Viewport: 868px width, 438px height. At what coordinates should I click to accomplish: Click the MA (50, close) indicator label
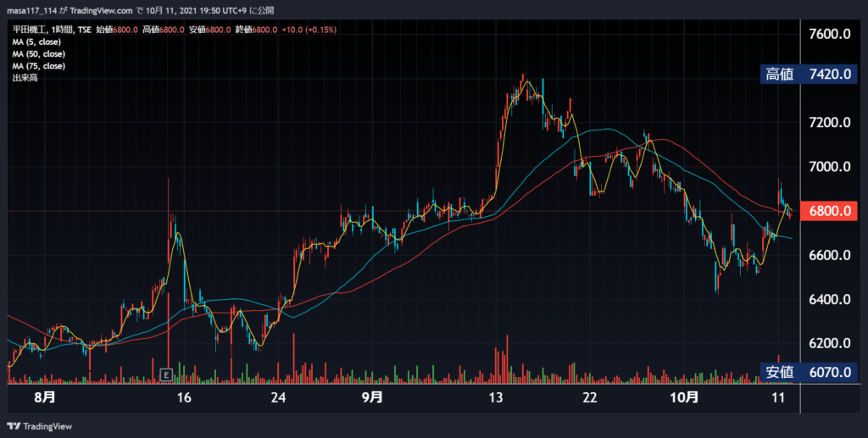pos(39,54)
